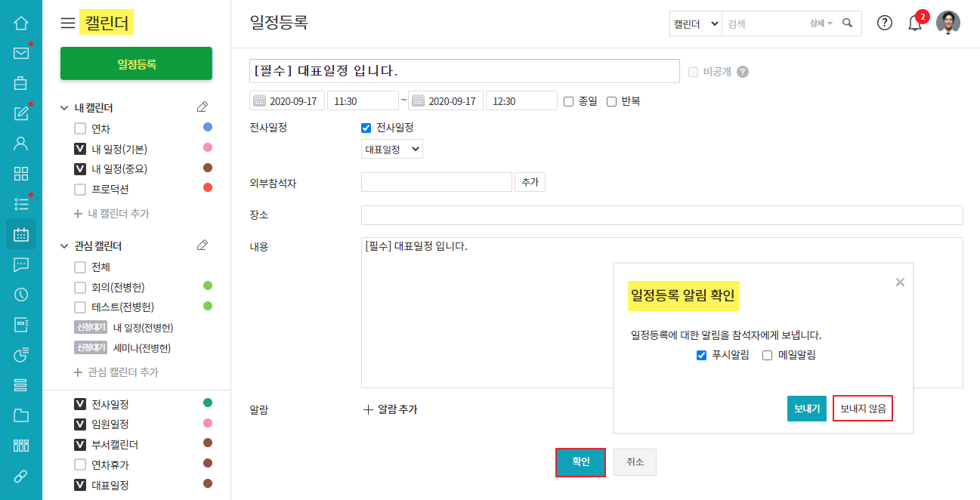Screen dimensions: 980x500
Task: Check the 종일 all-day checkbox
Action: click(568, 101)
